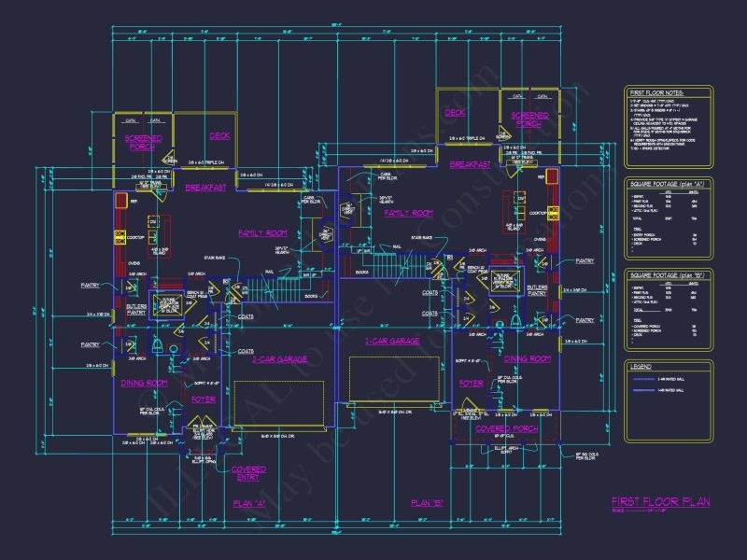This screenshot has width=747, height=560.
Task: Select SQUARE FOOTAGE (plan "A") heading
Action: tap(667, 184)
